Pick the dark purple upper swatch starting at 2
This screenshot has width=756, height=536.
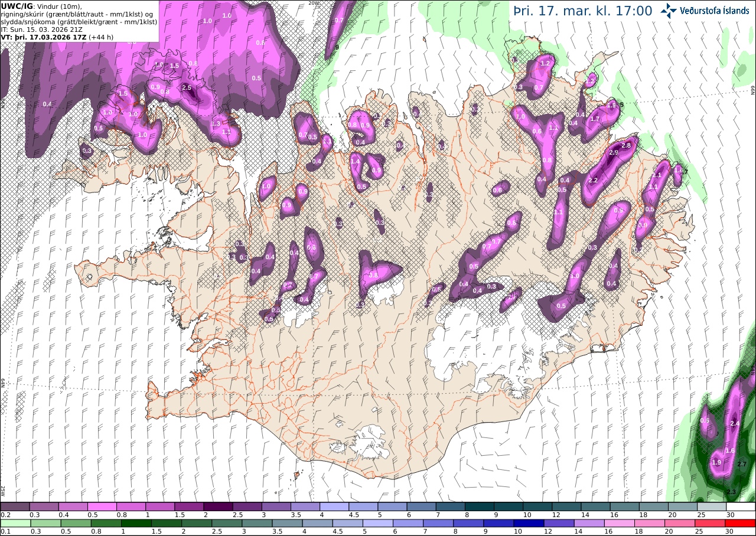(x=218, y=506)
